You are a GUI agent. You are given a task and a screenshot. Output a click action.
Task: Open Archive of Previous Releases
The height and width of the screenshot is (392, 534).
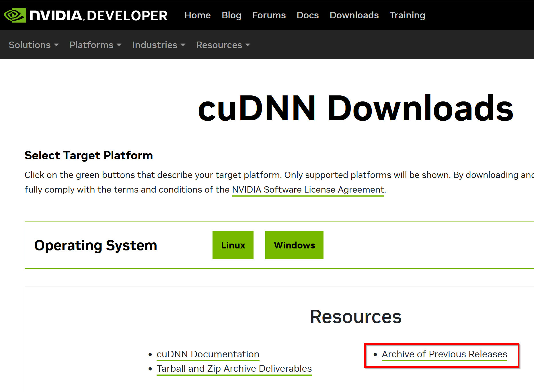(x=444, y=354)
